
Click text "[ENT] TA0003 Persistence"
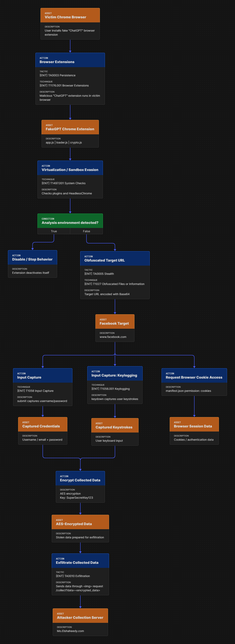pyautogui.click(x=58, y=75)
